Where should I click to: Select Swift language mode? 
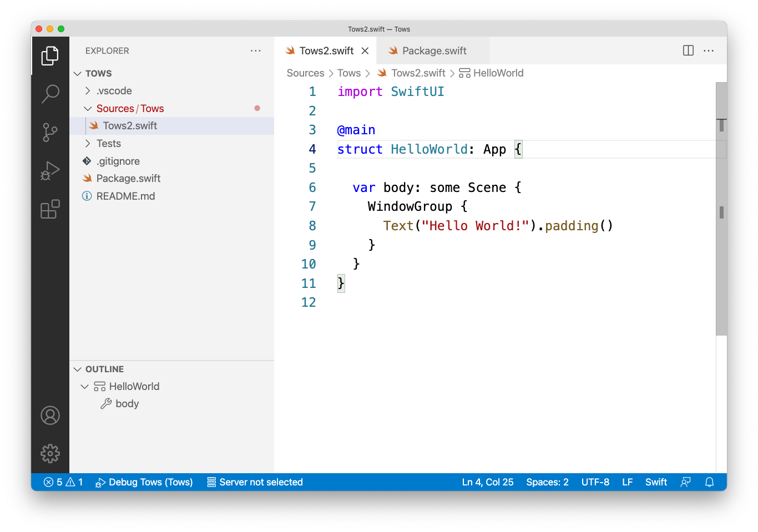coord(656,482)
